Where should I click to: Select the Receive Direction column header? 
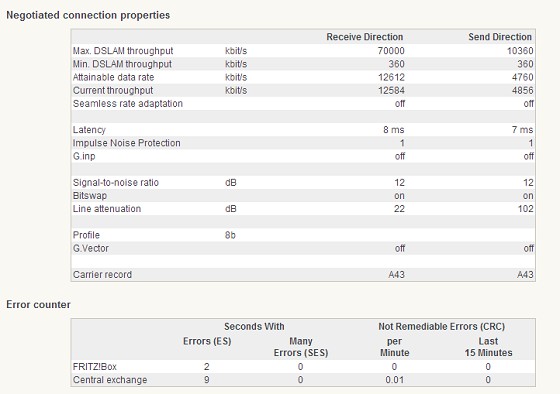coord(365,37)
